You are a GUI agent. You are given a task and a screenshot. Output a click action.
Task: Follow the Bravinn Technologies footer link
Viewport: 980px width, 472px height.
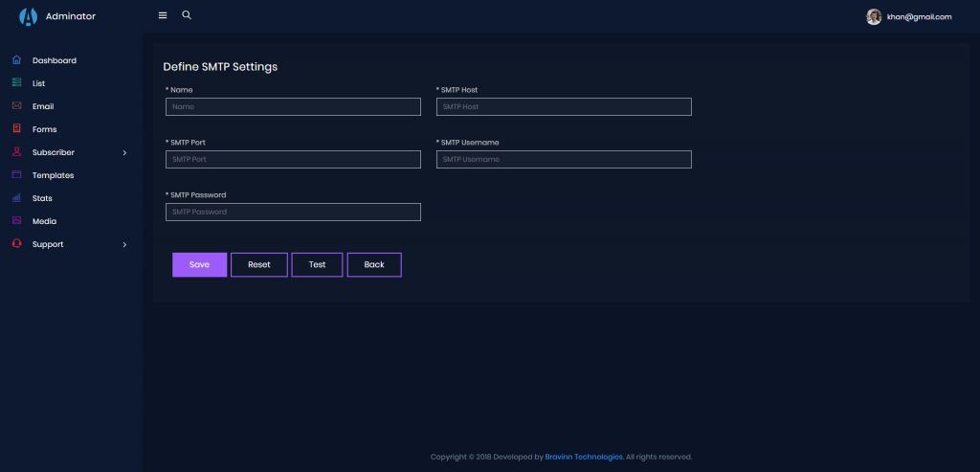click(x=584, y=457)
